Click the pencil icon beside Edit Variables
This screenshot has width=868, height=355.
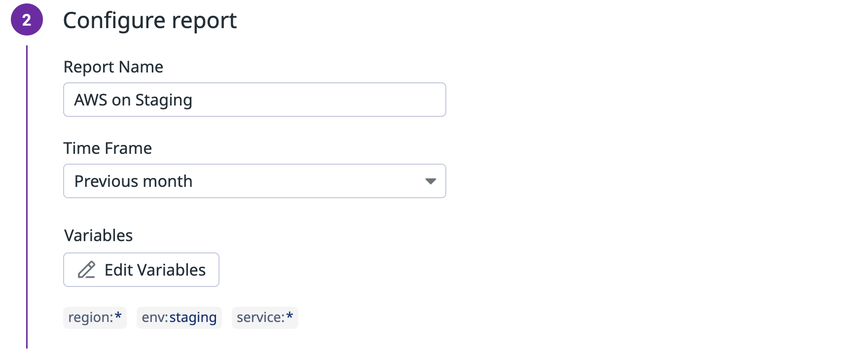tap(86, 270)
